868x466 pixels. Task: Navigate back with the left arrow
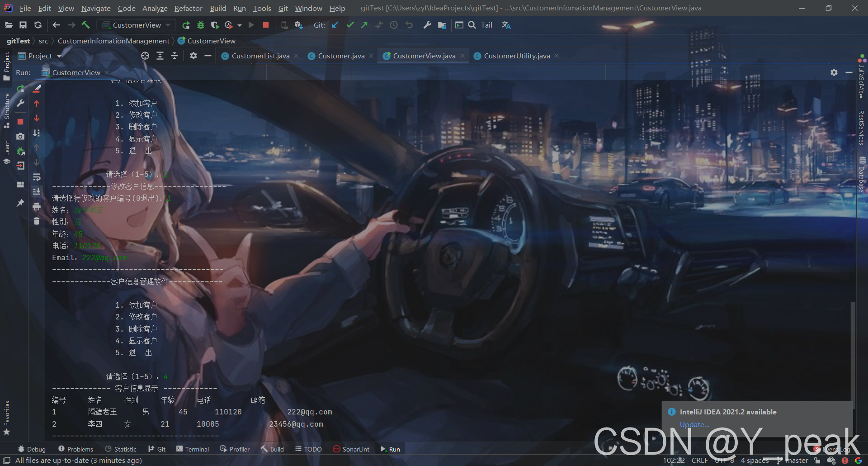pyautogui.click(x=56, y=25)
